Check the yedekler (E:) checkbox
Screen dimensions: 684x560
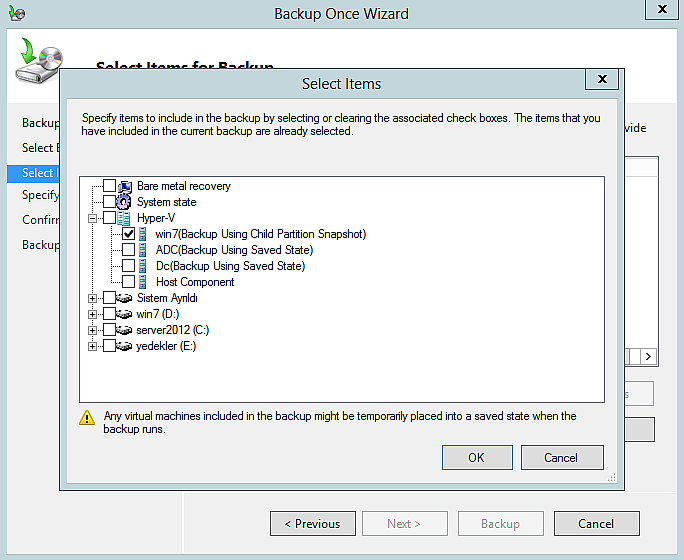[x=109, y=346]
